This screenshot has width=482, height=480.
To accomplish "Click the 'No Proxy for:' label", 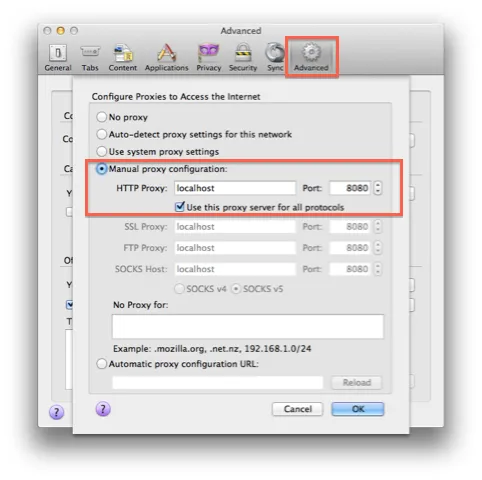I will (140, 305).
